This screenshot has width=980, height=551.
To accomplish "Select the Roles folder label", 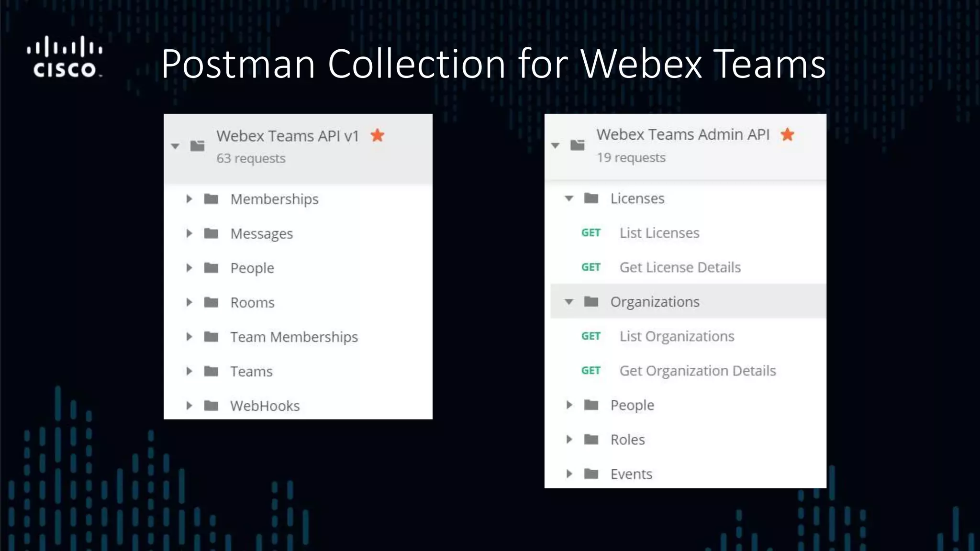I will (x=627, y=439).
